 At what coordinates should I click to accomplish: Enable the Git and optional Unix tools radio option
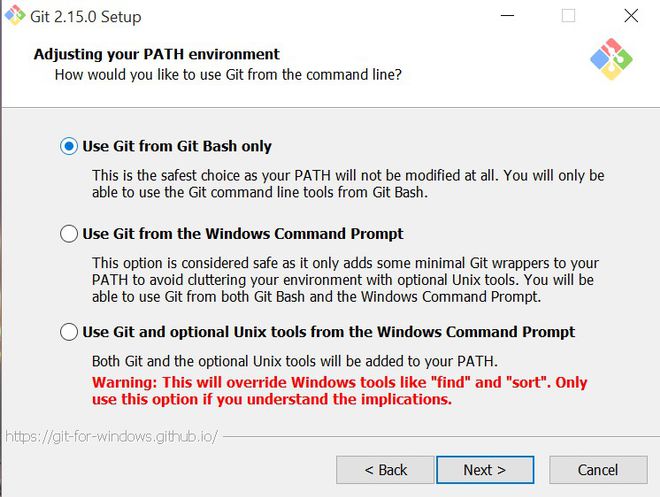tap(69, 332)
